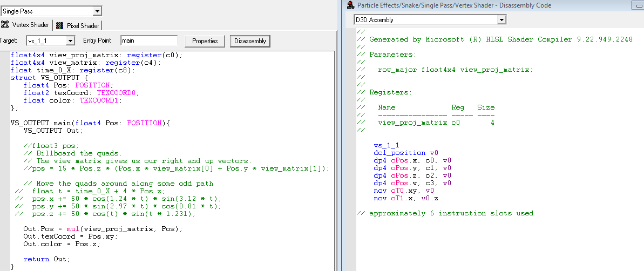Click the Vertex Shader tab icon
Screen dimensions: 644x271
tap(5, 25)
